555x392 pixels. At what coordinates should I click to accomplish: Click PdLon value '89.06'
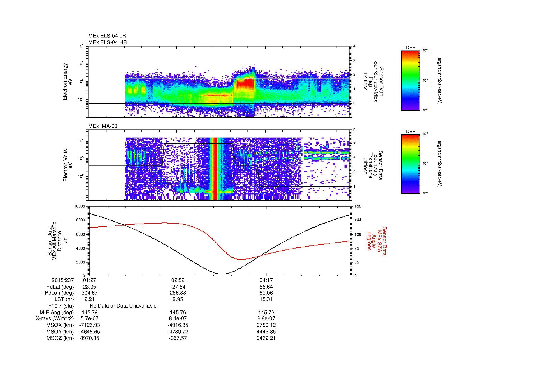click(266, 293)
